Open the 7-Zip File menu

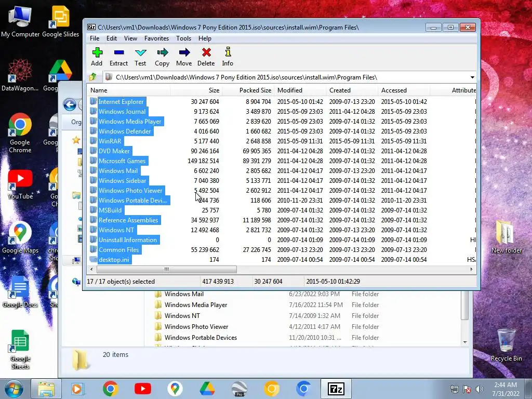pos(95,38)
